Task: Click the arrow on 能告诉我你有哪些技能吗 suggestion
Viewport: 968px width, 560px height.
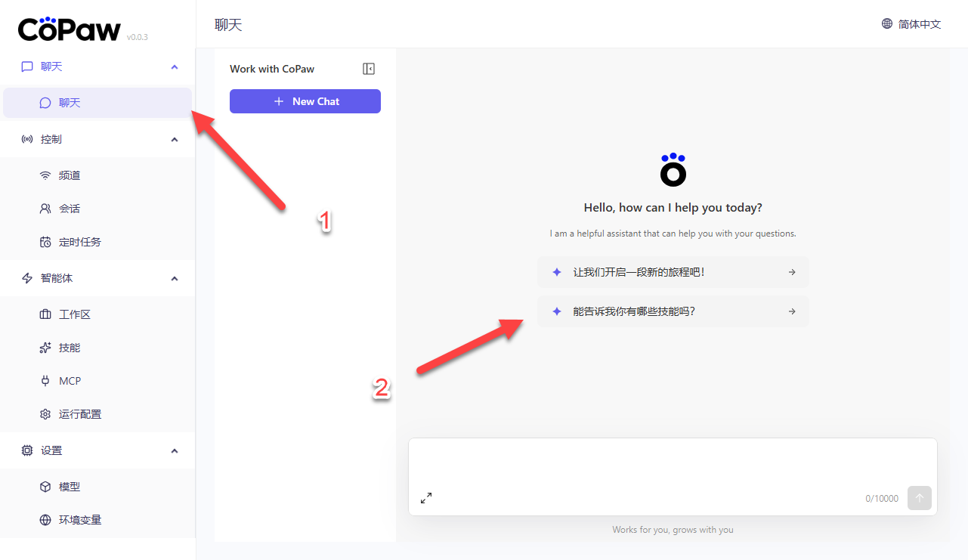Action: pyautogui.click(x=792, y=311)
